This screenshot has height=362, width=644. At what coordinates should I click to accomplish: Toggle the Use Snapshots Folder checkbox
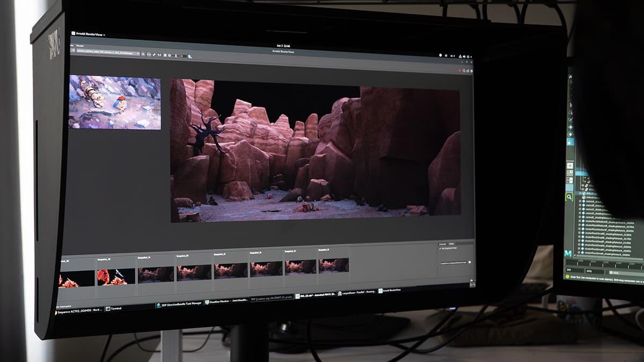click(x=441, y=248)
